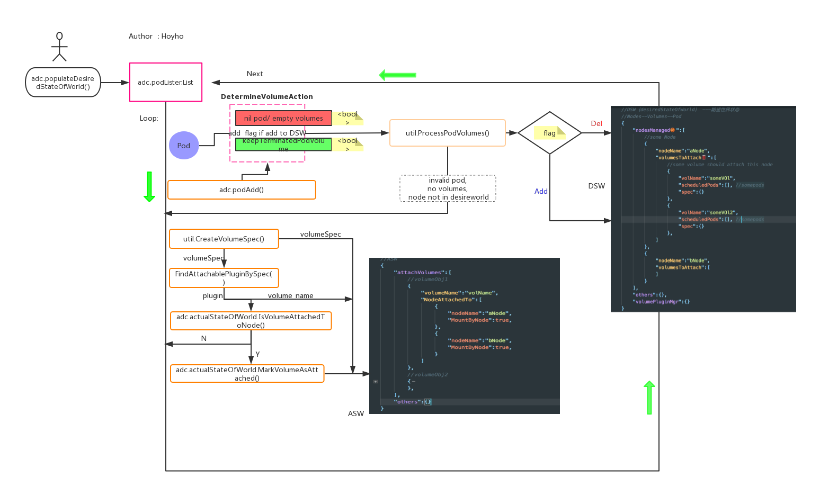The width and height of the screenshot is (829, 504).
Task: Click the green left arrow beside Next
Action: point(397,75)
